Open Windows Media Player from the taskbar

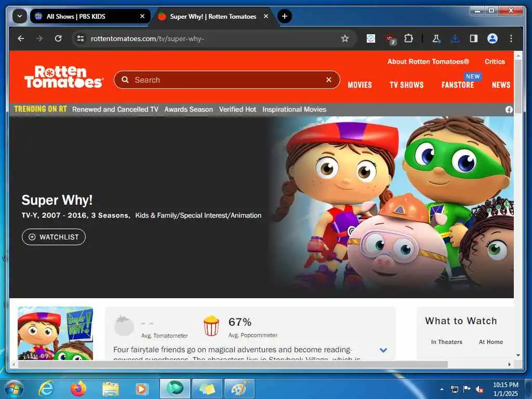tap(141, 389)
